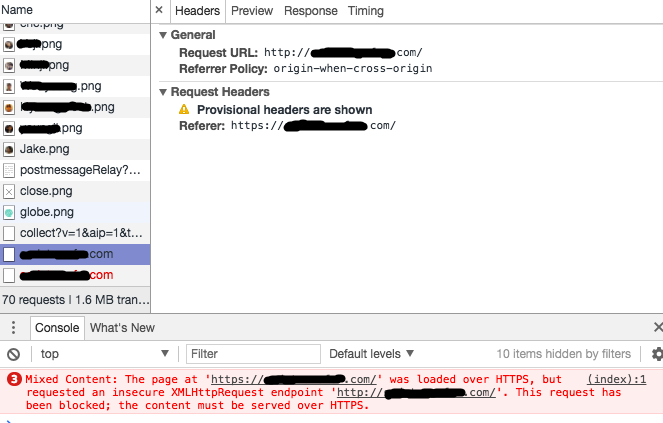The width and height of the screenshot is (663, 423).
Task: Open the Preview tab
Action: 252,11
